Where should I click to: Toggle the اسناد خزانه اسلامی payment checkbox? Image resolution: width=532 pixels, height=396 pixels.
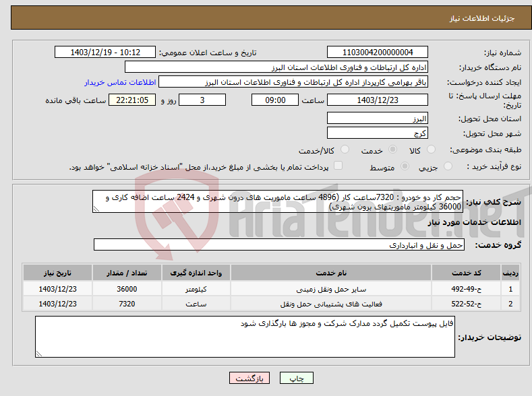338,165
